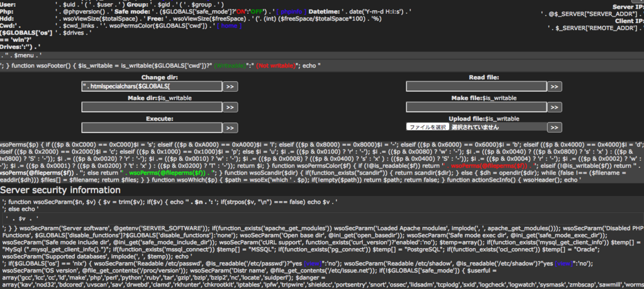Image resolution: width=644 pixels, height=289 pixels.
Task: Submit Read file with its >> button
Action: coord(555,86)
